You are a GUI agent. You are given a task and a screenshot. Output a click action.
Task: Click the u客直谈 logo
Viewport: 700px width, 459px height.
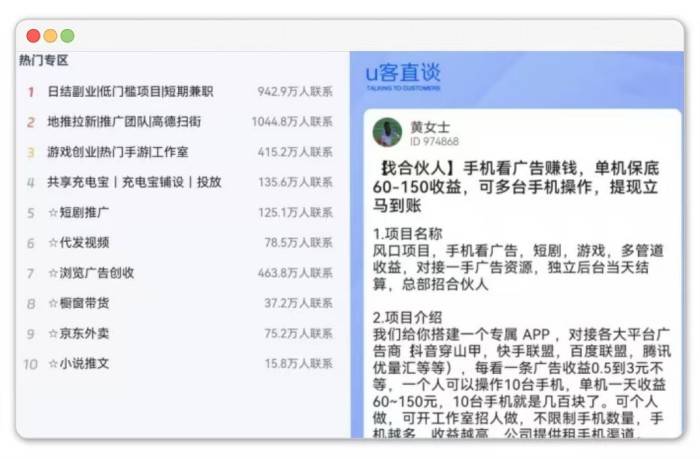point(403,76)
